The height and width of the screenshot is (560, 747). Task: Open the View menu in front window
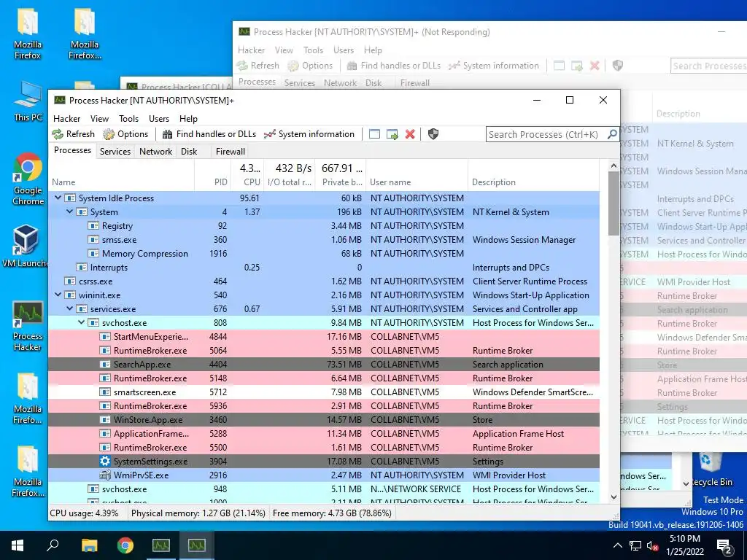(x=99, y=119)
